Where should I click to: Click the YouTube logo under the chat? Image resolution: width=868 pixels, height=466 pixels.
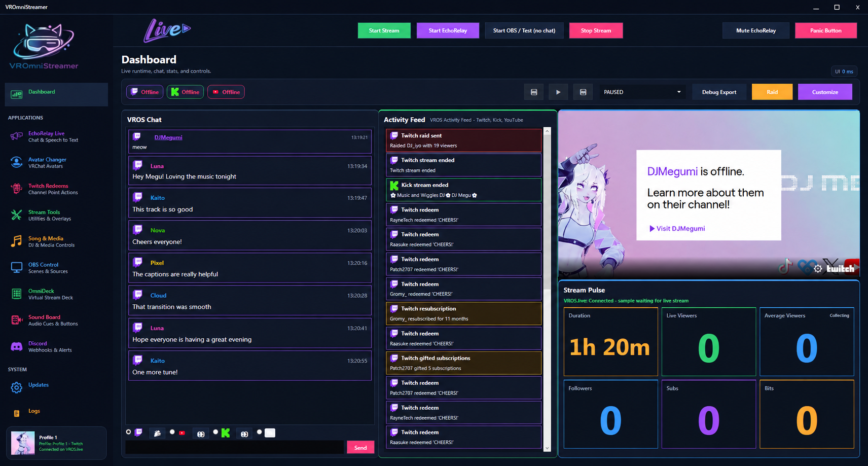tap(182, 433)
